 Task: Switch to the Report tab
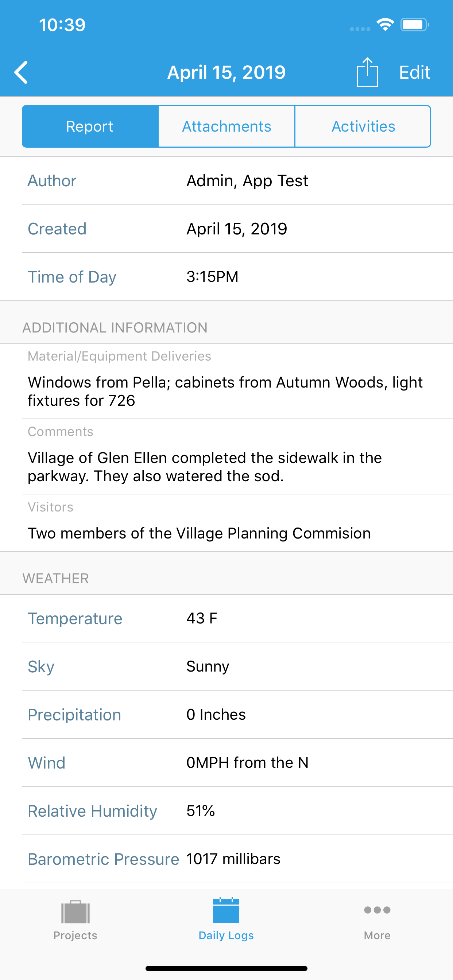90,126
